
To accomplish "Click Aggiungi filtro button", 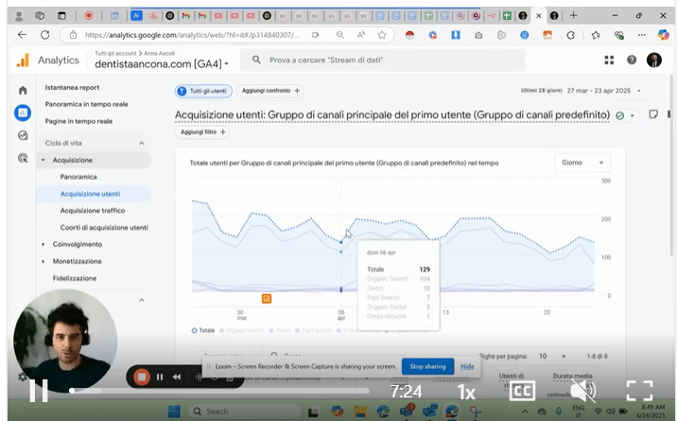I will (202, 132).
